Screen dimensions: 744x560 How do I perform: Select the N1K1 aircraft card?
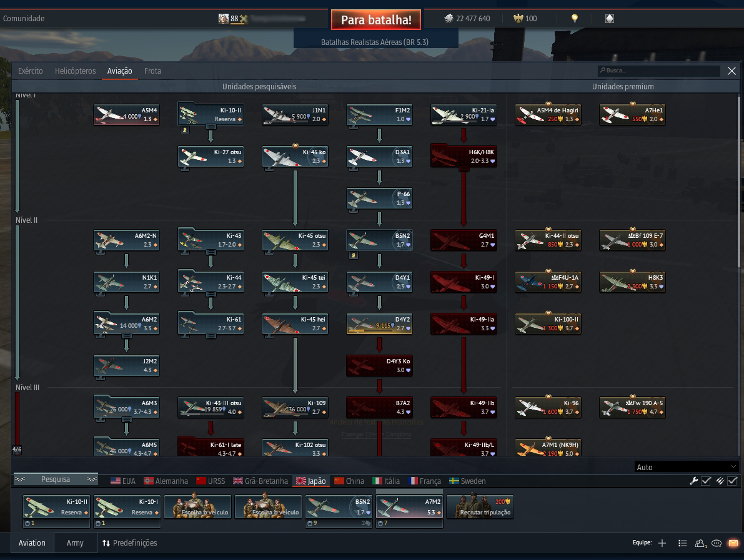coord(126,282)
